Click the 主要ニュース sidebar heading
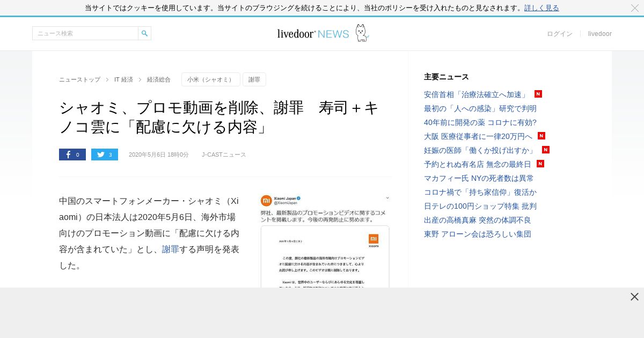The height and width of the screenshot is (338, 644). click(x=447, y=77)
